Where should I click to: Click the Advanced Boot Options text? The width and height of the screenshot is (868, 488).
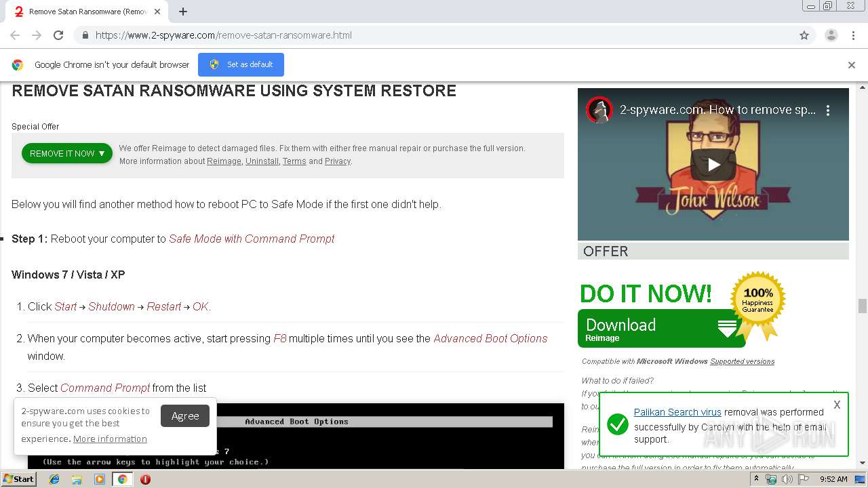490,338
